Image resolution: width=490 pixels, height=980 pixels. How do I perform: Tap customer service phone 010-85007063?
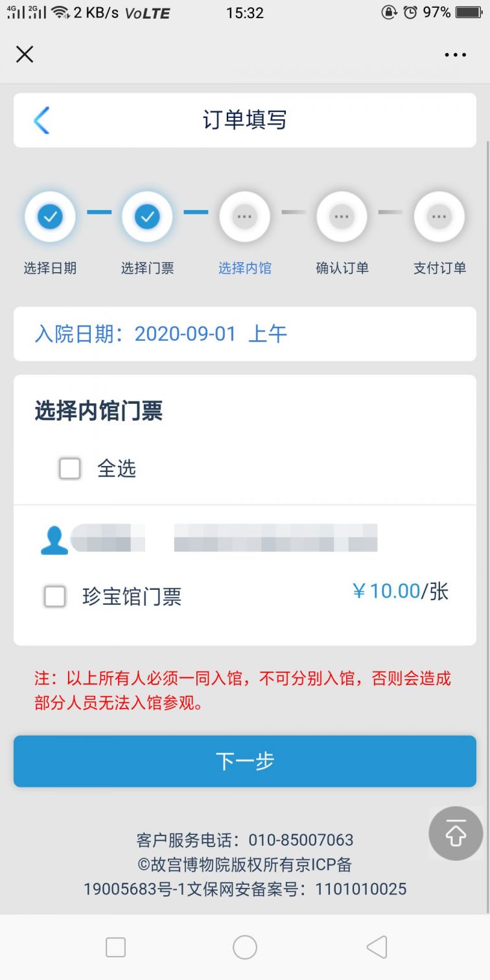(x=301, y=840)
